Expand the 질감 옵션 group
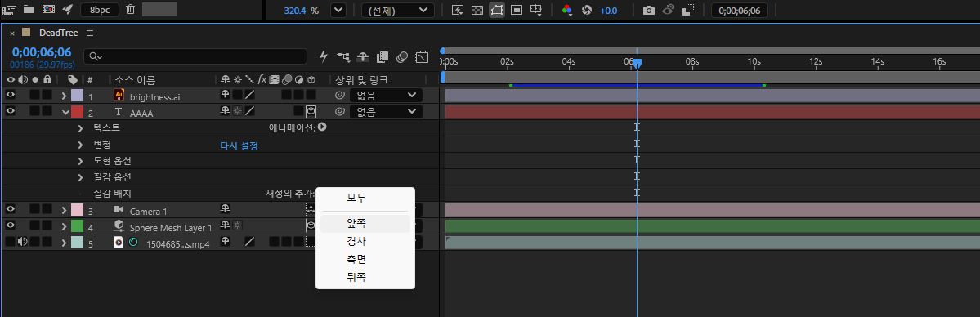The width and height of the screenshot is (980, 317). point(81,177)
